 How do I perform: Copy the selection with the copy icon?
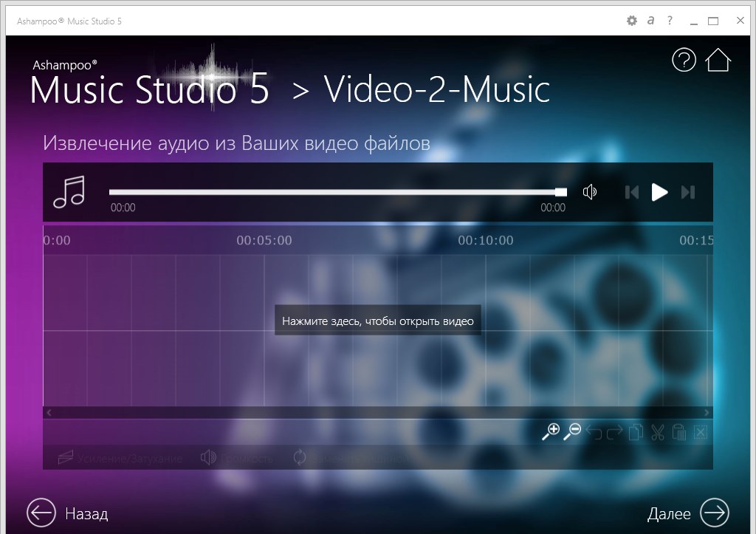636,432
